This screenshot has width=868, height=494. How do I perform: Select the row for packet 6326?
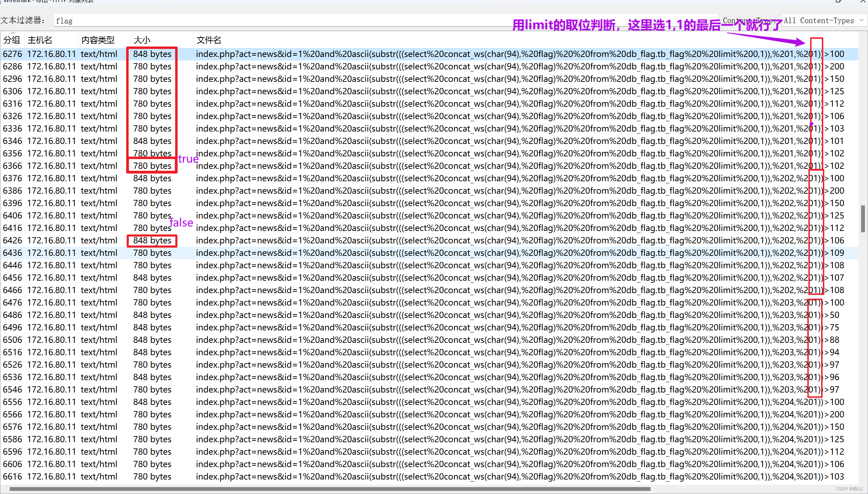[x=429, y=116]
